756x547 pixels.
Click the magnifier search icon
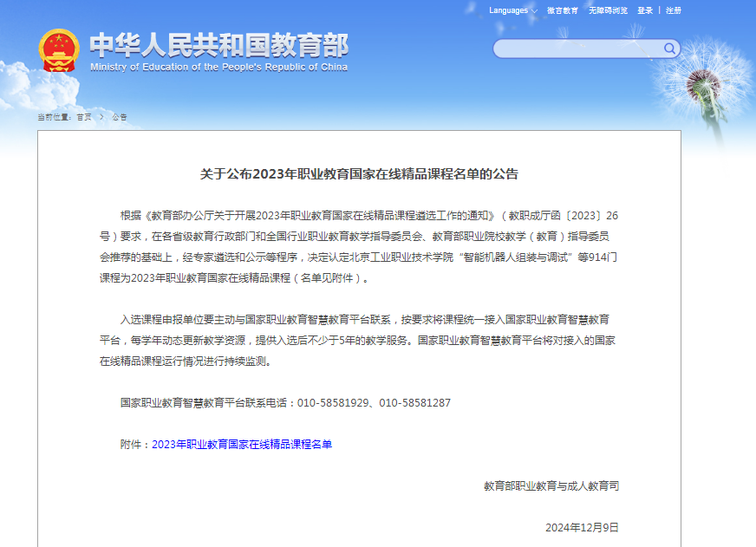pos(669,49)
